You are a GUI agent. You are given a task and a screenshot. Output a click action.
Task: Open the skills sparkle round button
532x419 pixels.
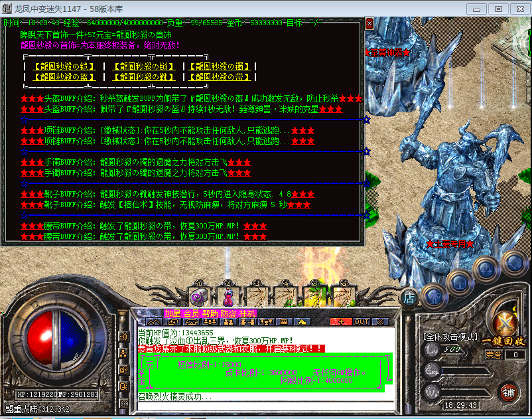click(487, 269)
